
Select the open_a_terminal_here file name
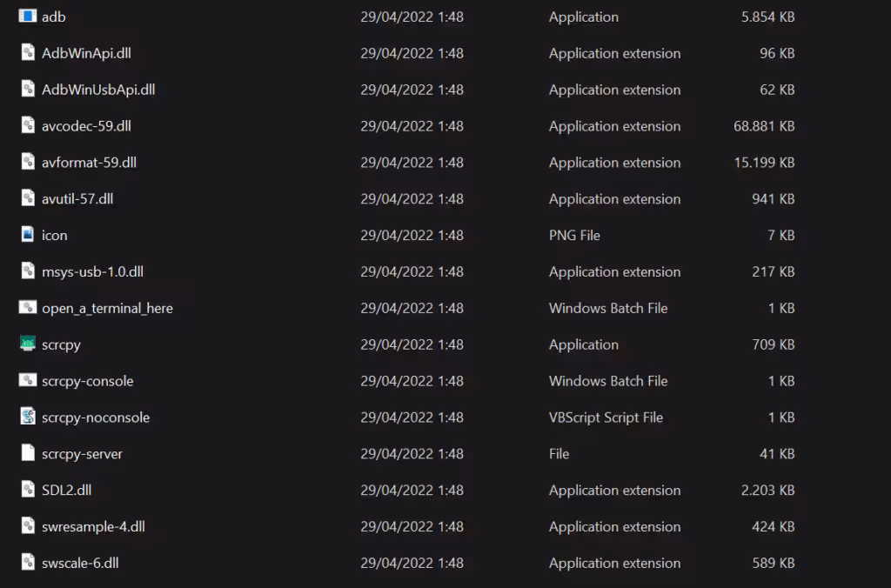point(107,308)
